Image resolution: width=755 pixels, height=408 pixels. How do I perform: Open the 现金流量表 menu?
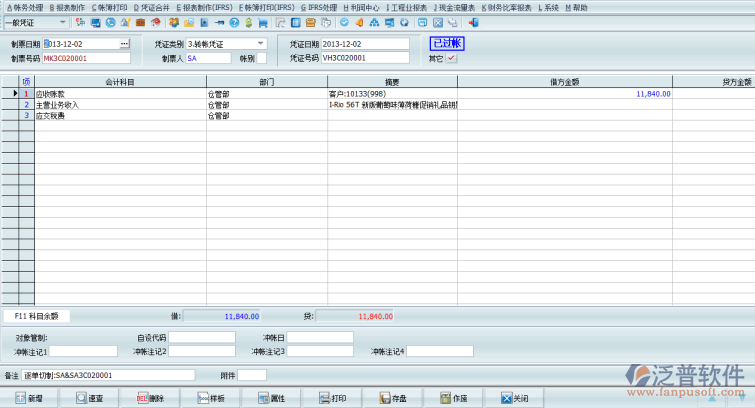453,7
